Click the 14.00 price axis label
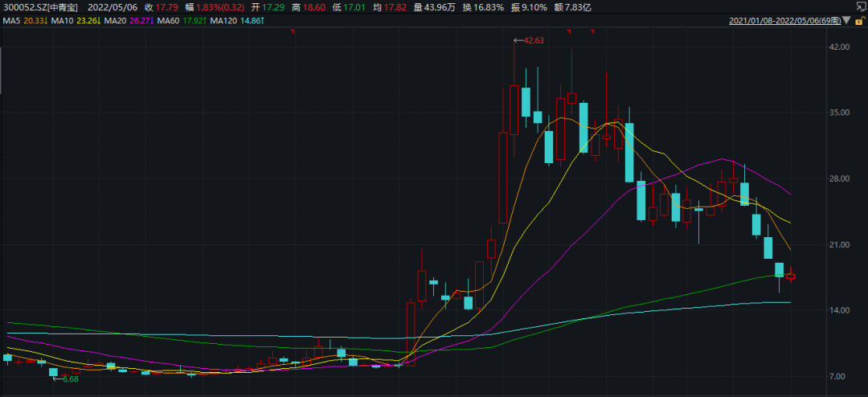Screen dimensions: 868x397 [839, 310]
